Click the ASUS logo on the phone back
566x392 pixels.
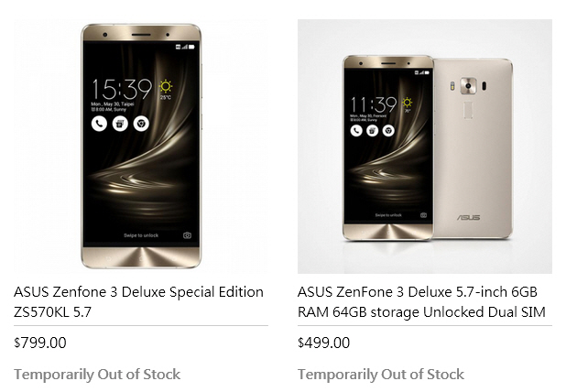(x=469, y=217)
